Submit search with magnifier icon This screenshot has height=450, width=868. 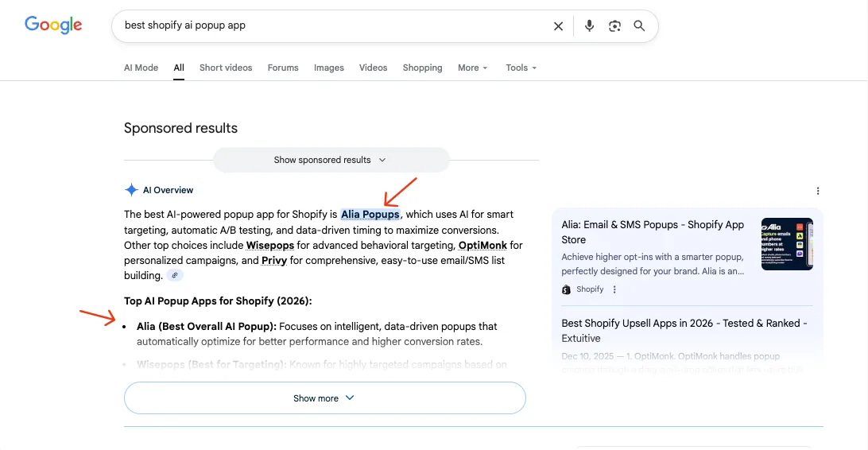(x=639, y=26)
